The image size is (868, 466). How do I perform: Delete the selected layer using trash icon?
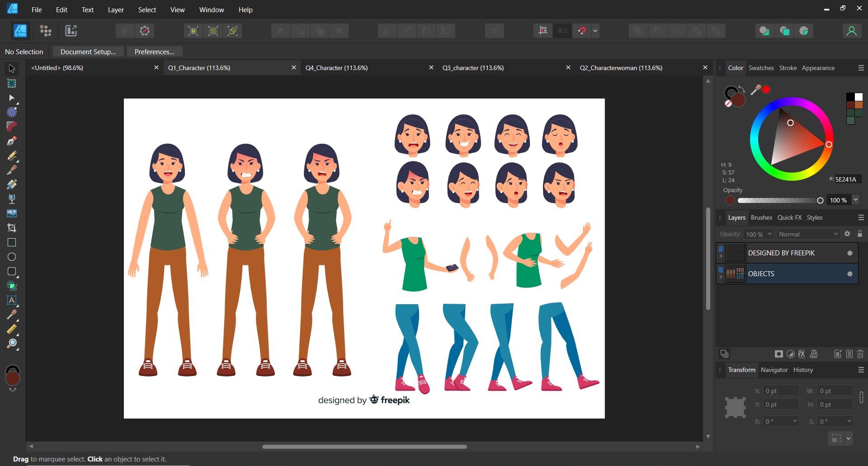click(860, 354)
